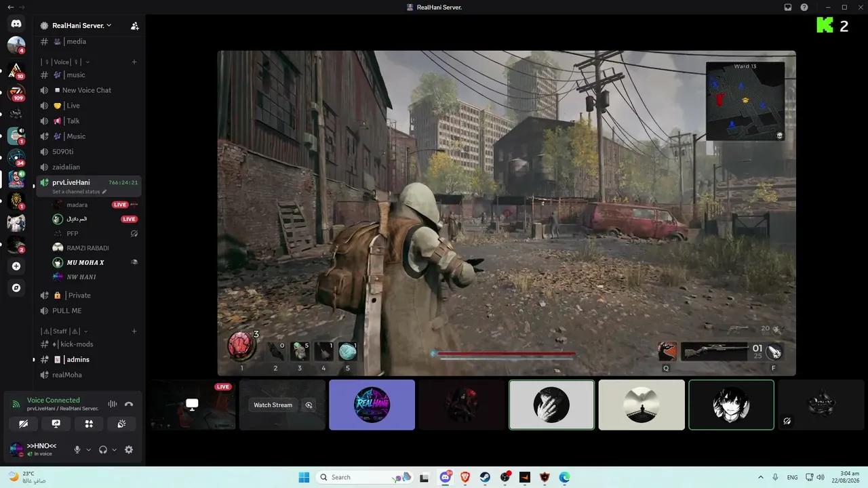The height and width of the screenshot is (488, 868).
Task: Click the Watch Stream button
Action: (x=273, y=405)
